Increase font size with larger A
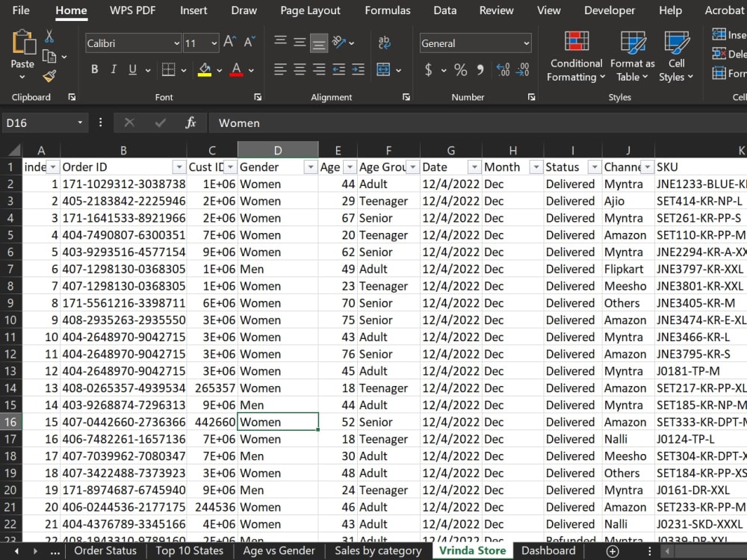The image size is (747, 560). [229, 42]
